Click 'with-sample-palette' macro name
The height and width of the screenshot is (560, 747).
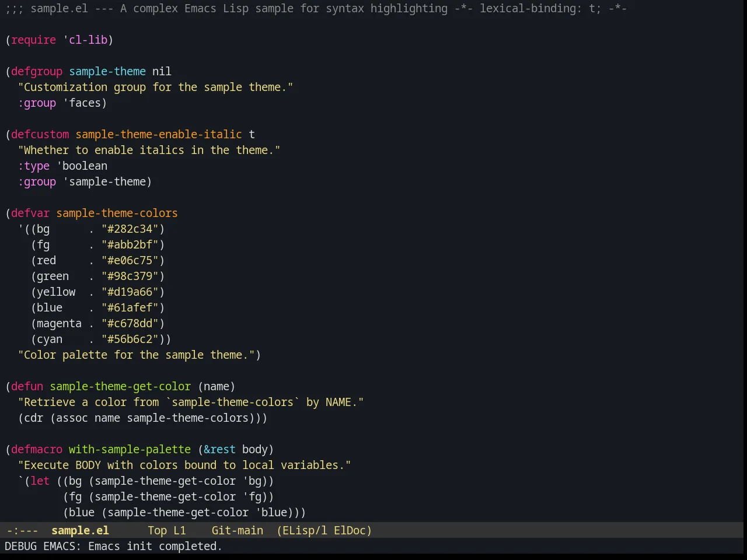click(x=130, y=449)
